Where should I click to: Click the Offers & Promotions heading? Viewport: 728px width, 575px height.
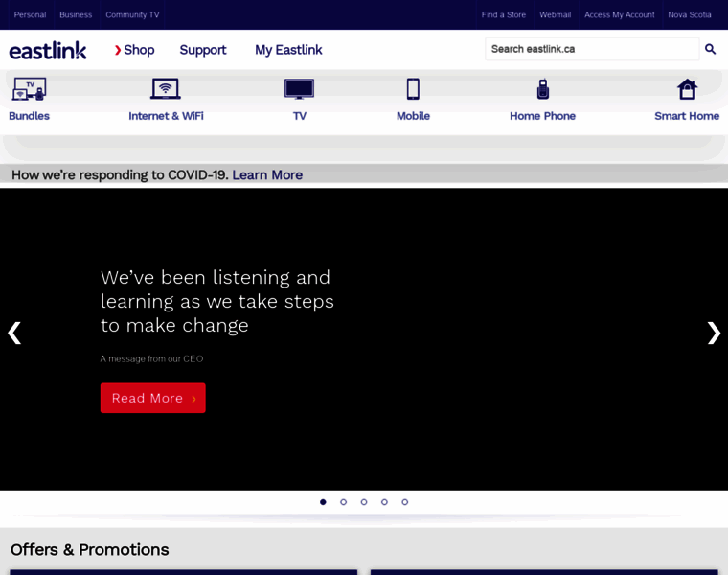(x=90, y=550)
